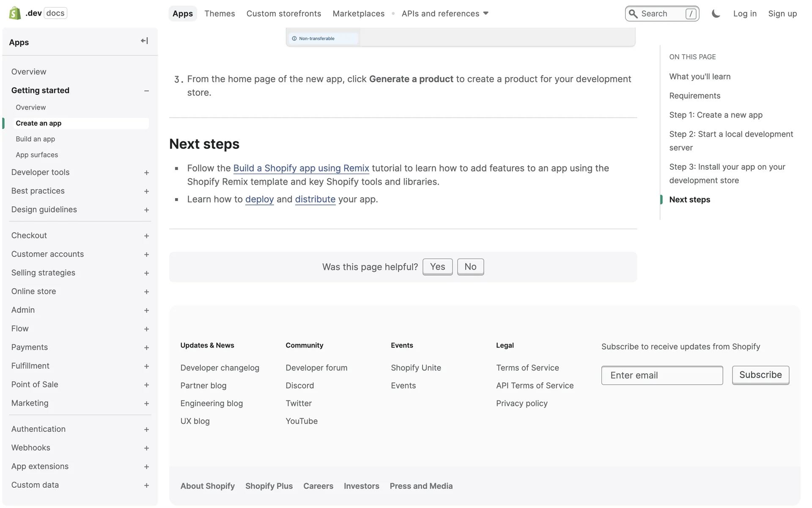
Task: Mark page helpful with Yes
Action: click(x=437, y=267)
